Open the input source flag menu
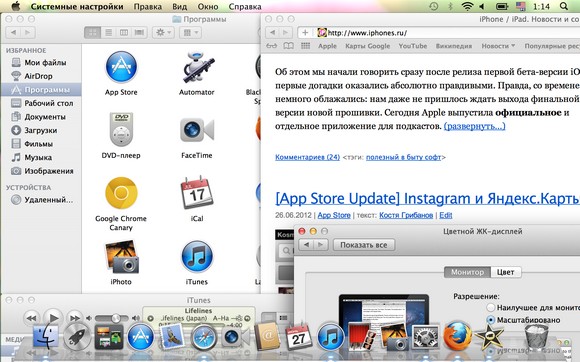The image size is (580, 362). (521, 6)
